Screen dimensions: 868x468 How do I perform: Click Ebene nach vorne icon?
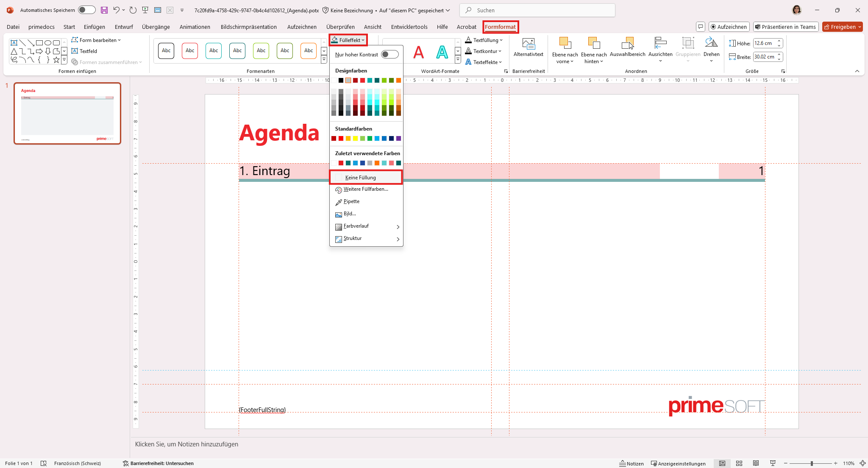tap(565, 42)
